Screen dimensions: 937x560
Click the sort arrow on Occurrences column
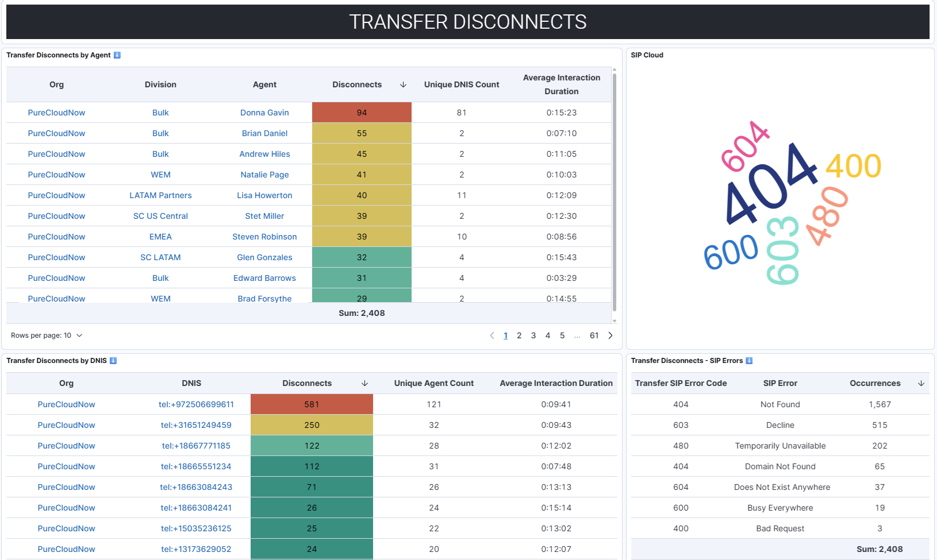(x=921, y=383)
